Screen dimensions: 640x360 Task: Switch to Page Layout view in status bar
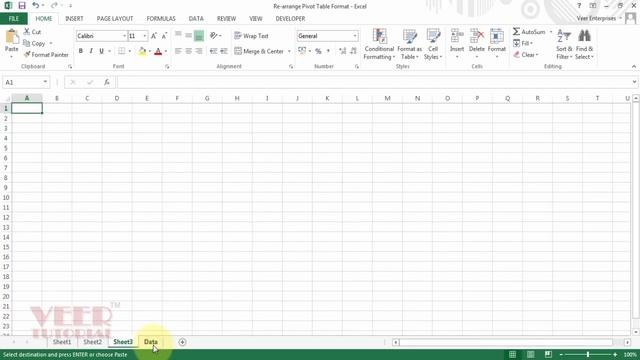[x=530, y=354]
